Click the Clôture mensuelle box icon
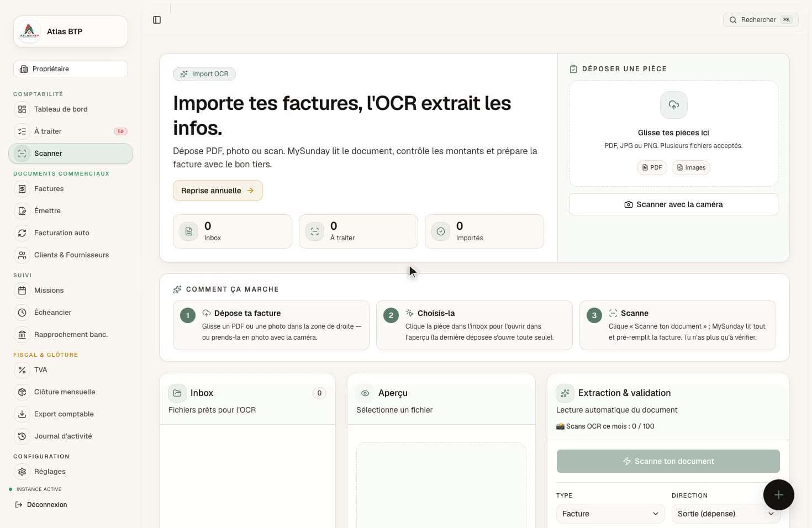812x528 pixels. [22, 392]
